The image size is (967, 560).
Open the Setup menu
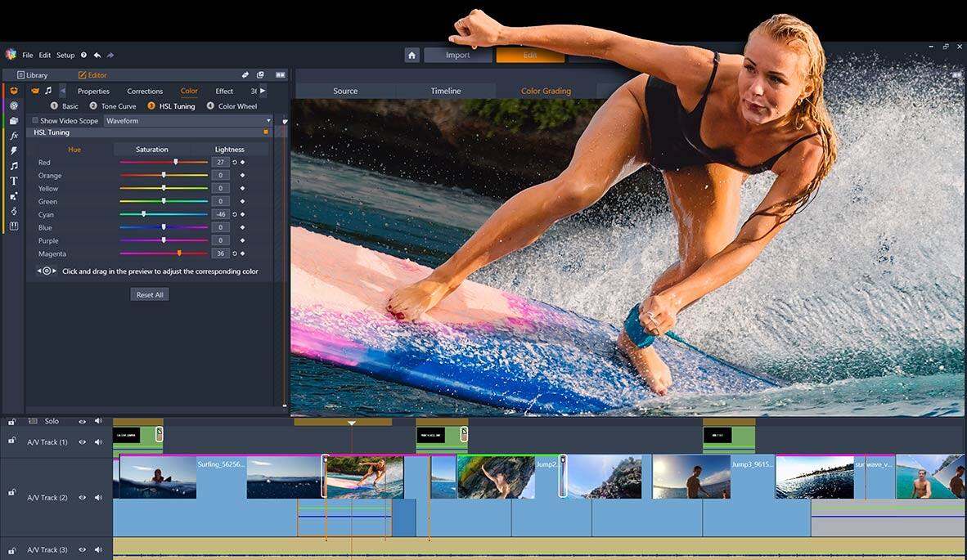(x=65, y=55)
